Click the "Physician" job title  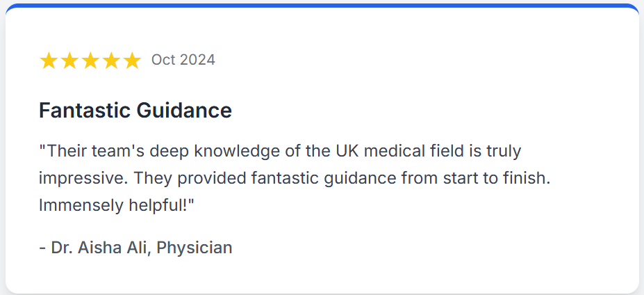tap(195, 248)
